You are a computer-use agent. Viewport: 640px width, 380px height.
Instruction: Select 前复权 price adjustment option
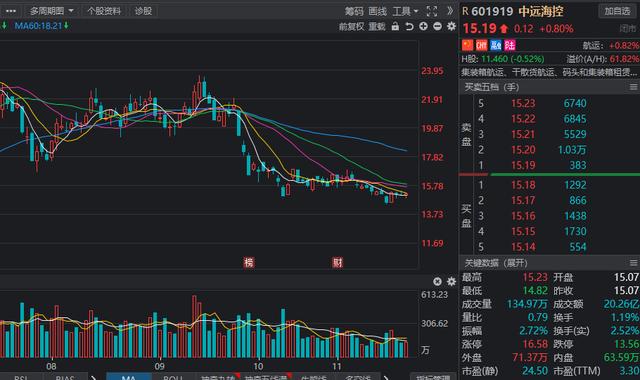click(351, 27)
